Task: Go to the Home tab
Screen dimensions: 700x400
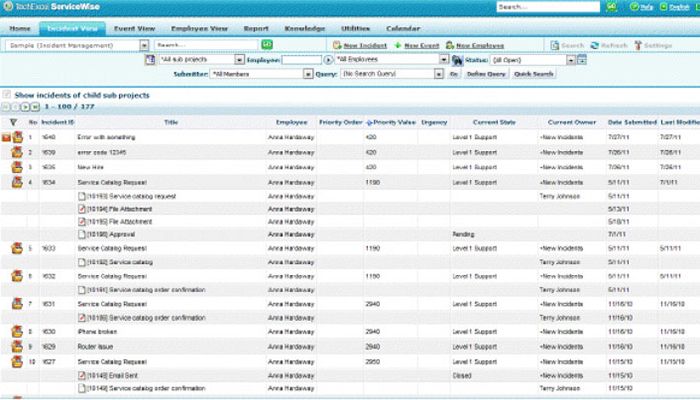Action: pyautogui.click(x=20, y=29)
